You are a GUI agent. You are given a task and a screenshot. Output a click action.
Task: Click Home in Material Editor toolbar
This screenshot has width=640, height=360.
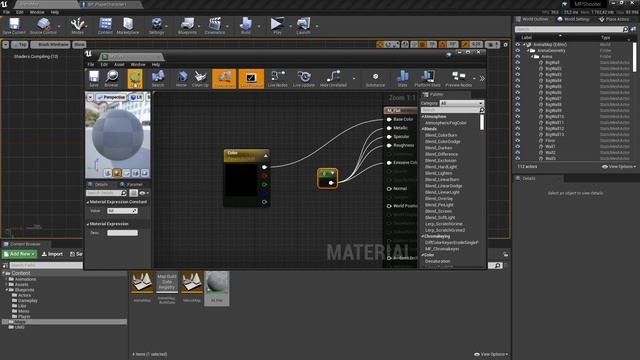[181, 78]
